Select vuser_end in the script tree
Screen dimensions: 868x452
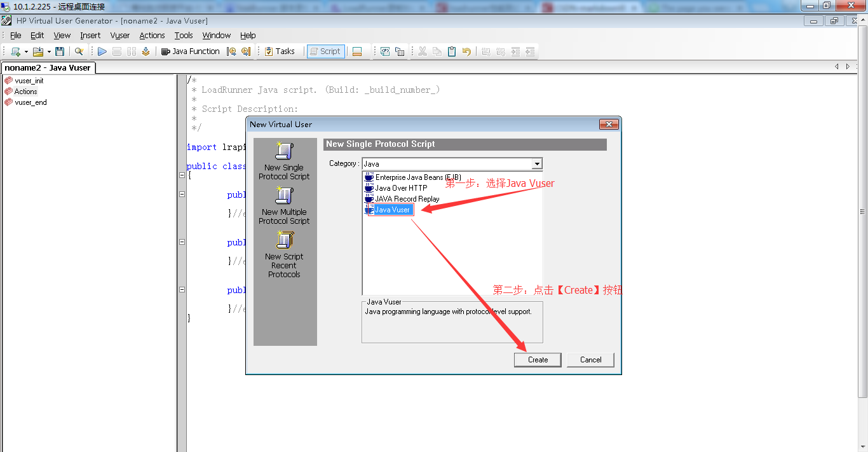(x=31, y=102)
